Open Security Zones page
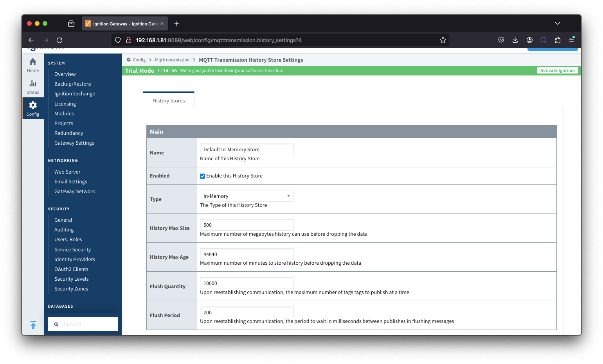 coord(71,289)
